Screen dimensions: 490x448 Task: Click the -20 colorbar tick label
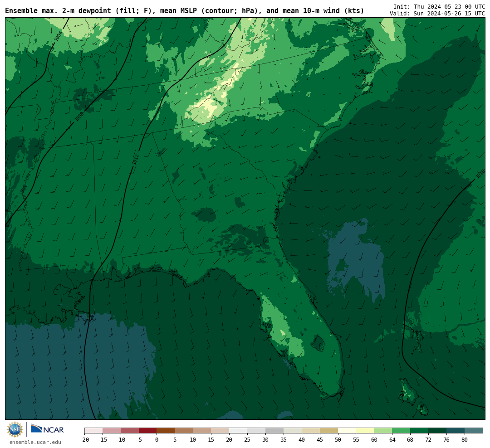pos(84,439)
